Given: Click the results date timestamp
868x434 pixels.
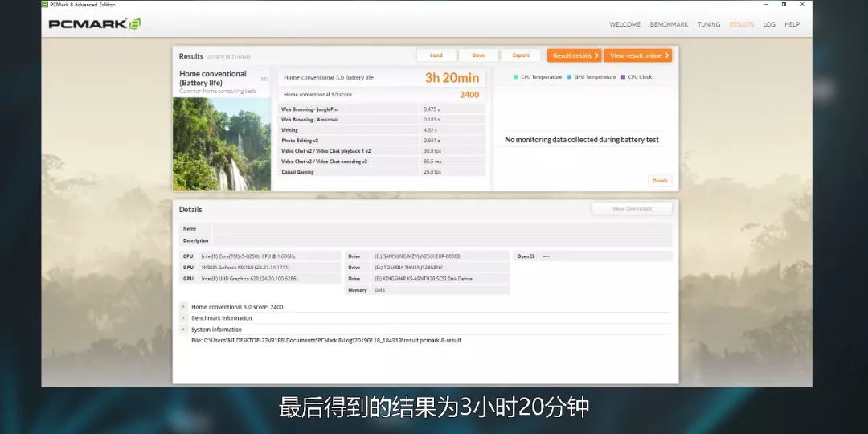Looking at the screenshot, I should [228, 56].
